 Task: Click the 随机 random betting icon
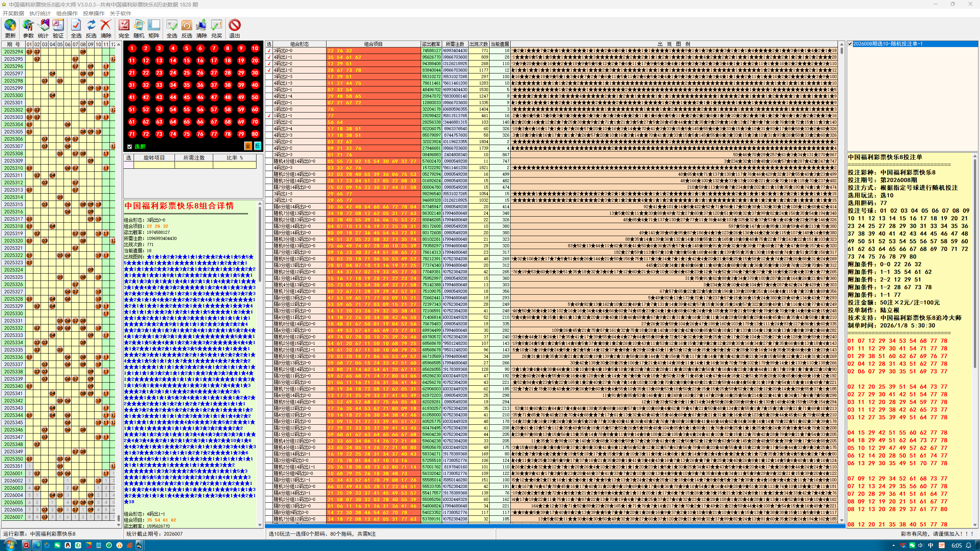139,25
